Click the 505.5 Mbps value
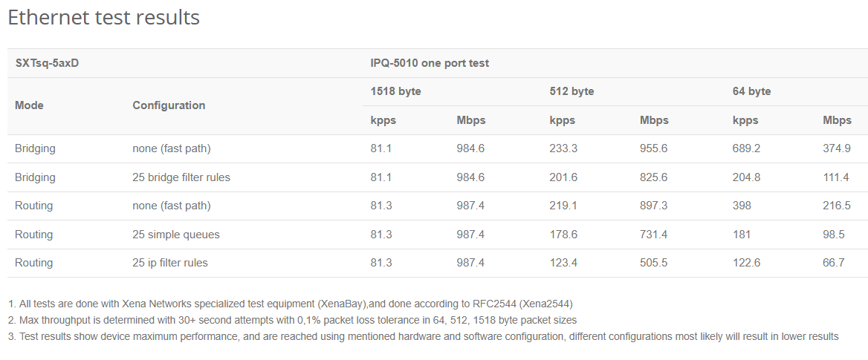This screenshot has height=360, width=868. (x=653, y=263)
